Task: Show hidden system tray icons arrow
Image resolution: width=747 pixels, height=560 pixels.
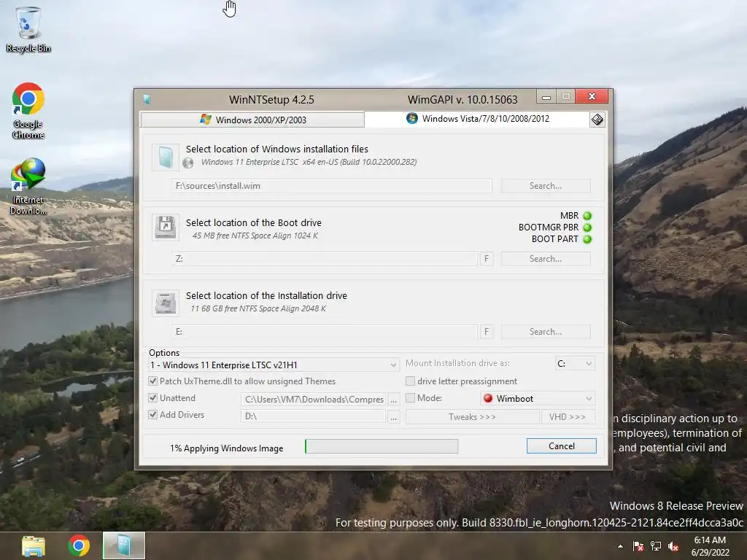Action: coord(620,546)
